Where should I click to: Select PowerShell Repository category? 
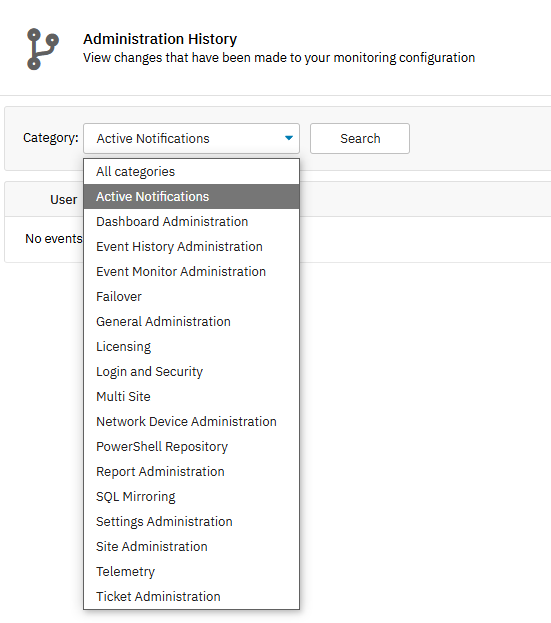pos(191,447)
